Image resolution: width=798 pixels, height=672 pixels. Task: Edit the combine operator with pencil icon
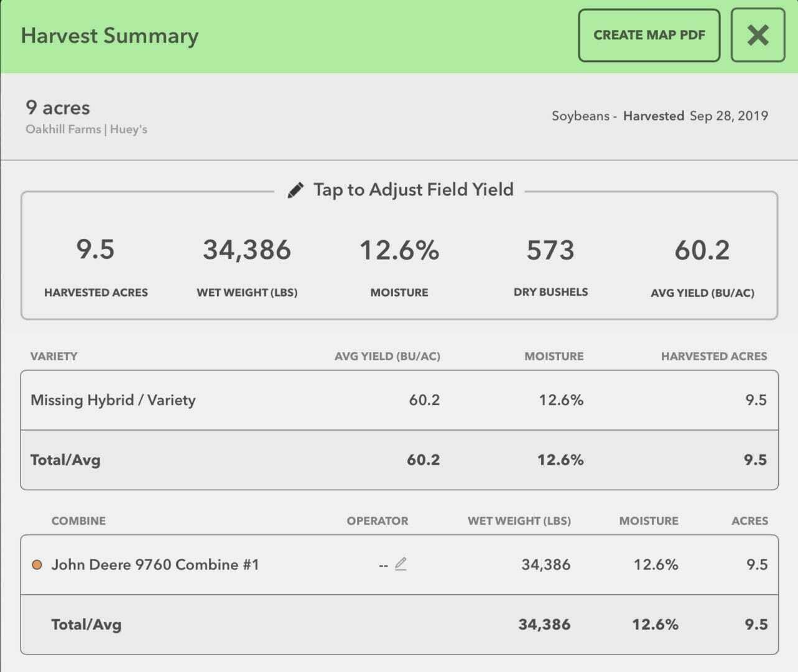(401, 564)
